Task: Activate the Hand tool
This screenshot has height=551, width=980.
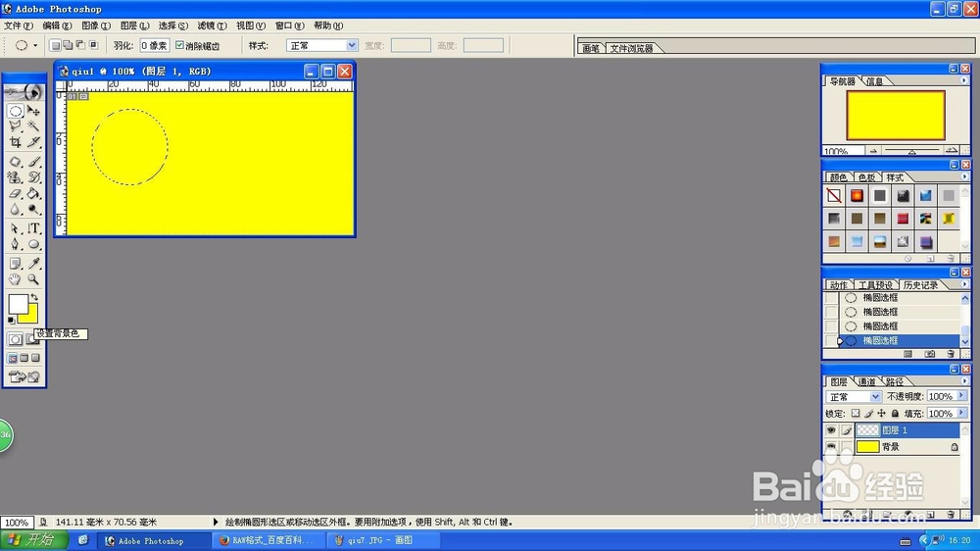Action: click(16, 279)
